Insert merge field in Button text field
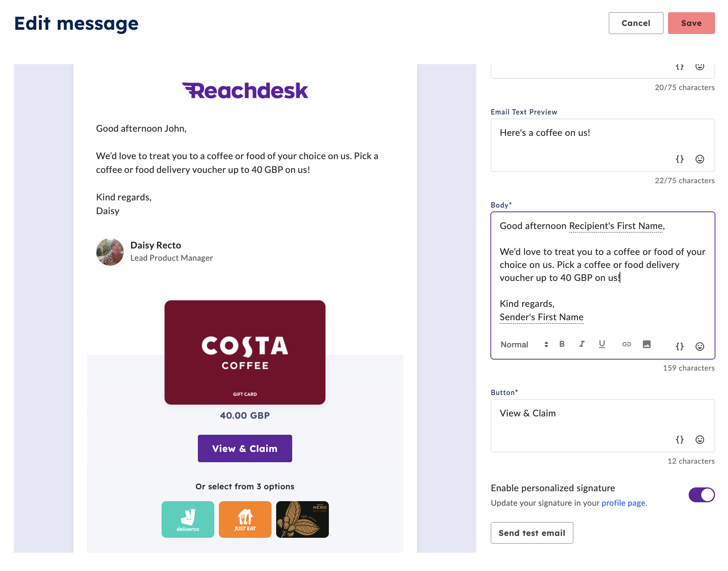 pyautogui.click(x=679, y=439)
